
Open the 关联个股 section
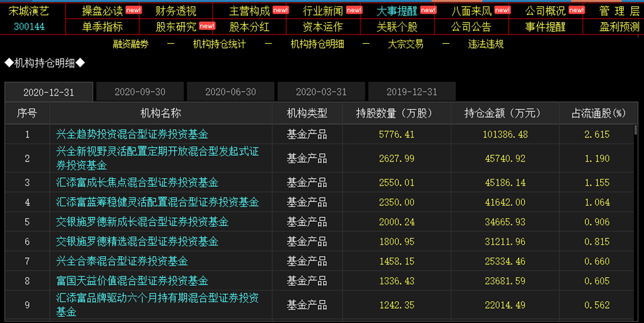pos(397,27)
